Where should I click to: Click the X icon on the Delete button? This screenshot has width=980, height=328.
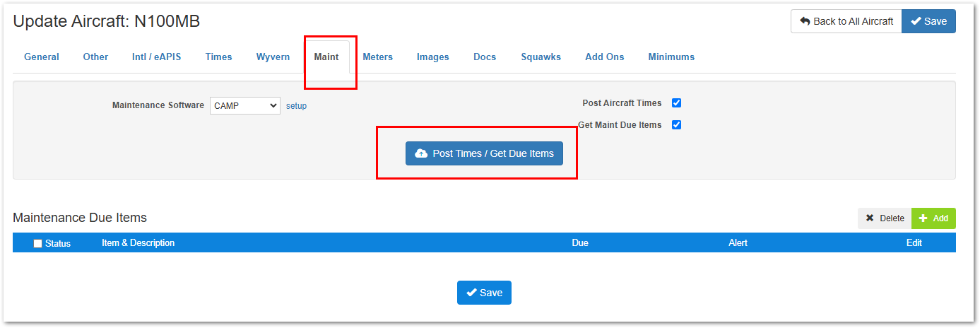[x=870, y=218]
